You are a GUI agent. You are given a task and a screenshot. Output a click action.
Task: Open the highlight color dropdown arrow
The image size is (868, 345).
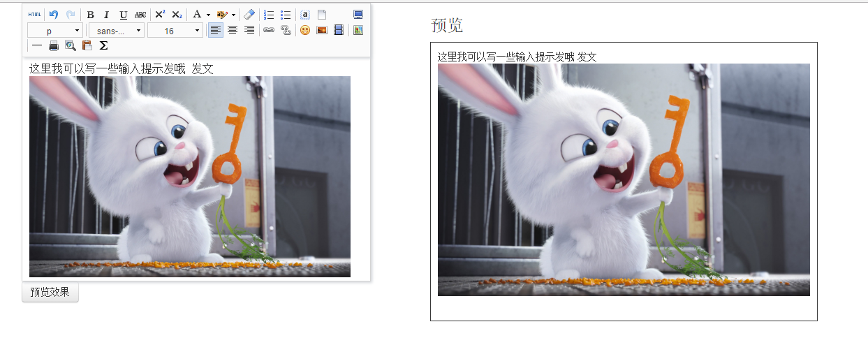pos(233,15)
